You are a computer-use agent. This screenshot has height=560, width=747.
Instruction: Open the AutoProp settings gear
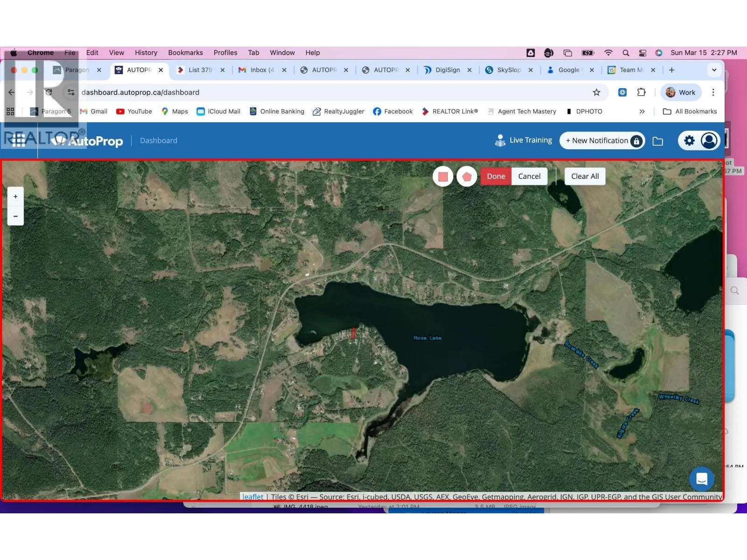[689, 140]
